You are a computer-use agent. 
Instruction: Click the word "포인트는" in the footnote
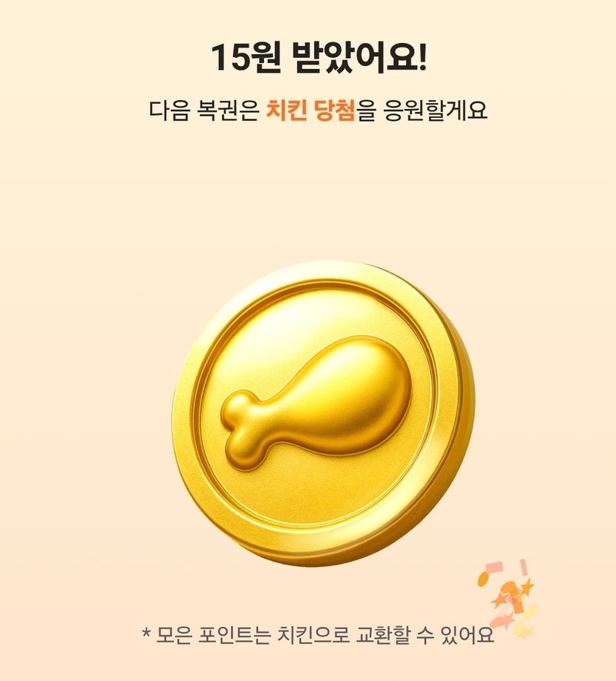(x=234, y=636)
